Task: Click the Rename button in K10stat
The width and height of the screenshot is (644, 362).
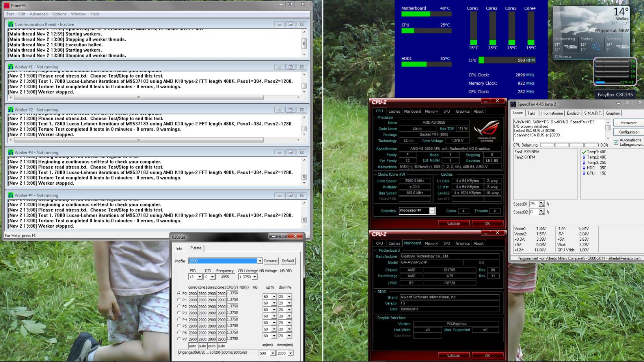Action: pyautogui.click(x=271, y=261)
